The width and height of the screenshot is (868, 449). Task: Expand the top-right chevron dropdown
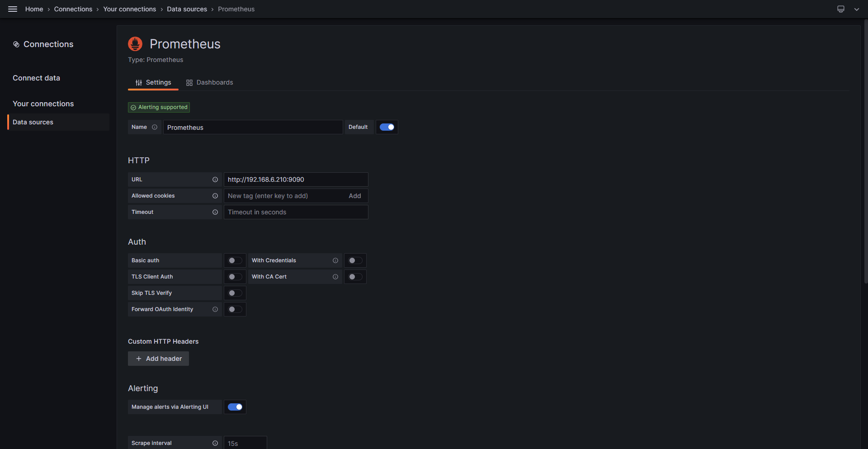click(857, 9)
